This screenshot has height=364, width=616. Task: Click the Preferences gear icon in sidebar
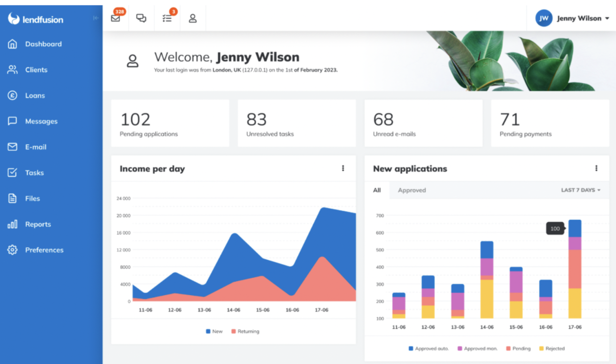click(x=12, y=250)
